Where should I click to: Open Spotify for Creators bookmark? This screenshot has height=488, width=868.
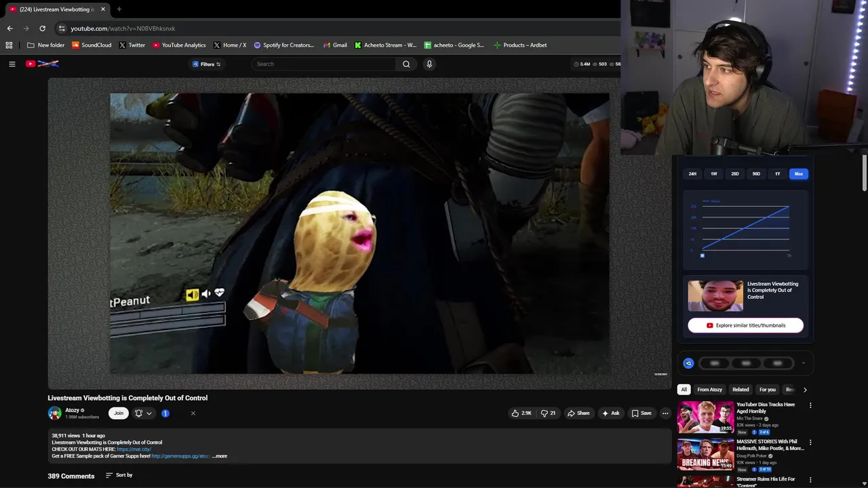click(x=283, y=45)
